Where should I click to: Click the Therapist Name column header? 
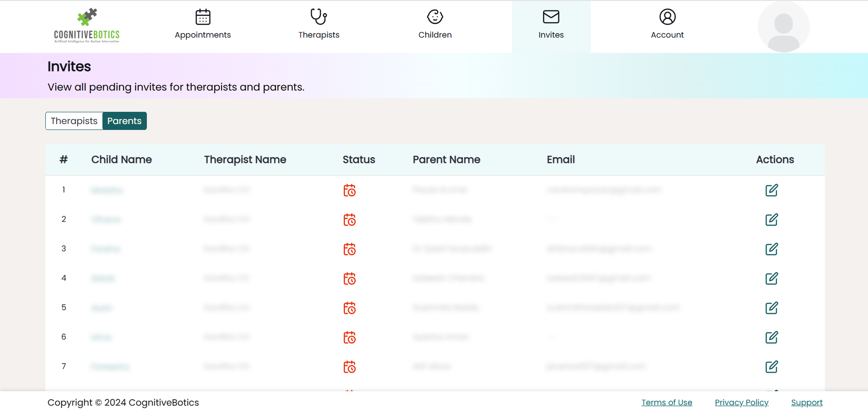pos(245,159)
